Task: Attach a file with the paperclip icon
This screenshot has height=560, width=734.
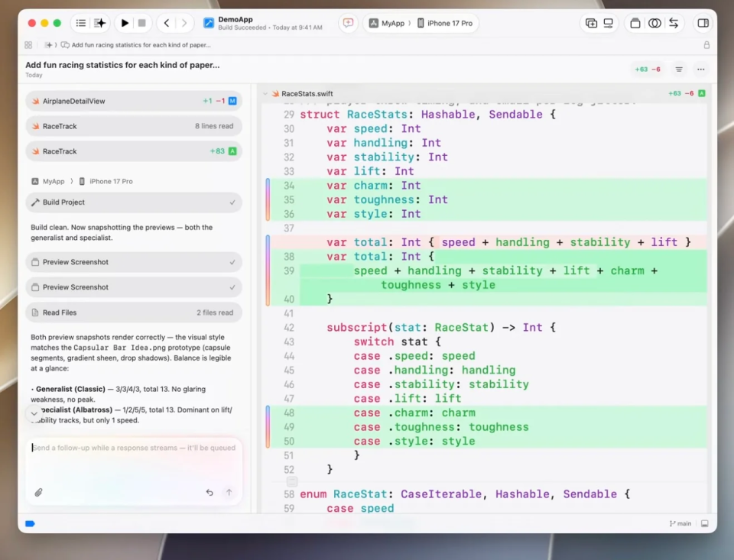Action: pos(38,492)
